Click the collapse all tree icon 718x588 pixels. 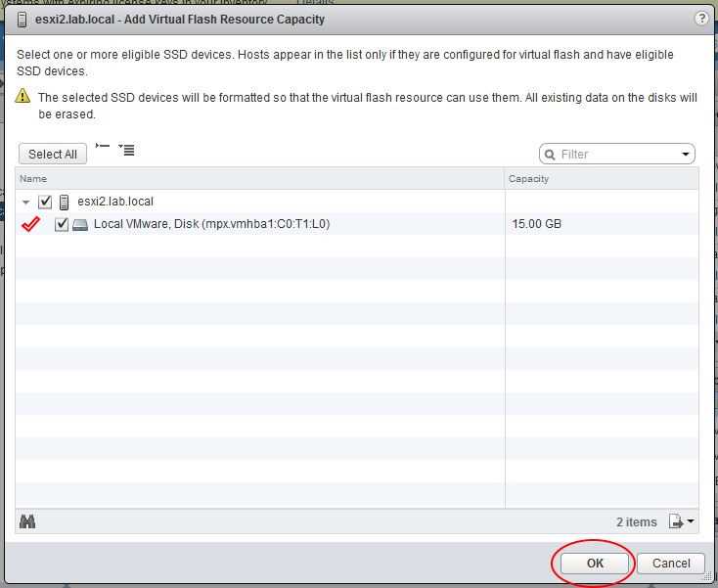(x=103, y=146)
